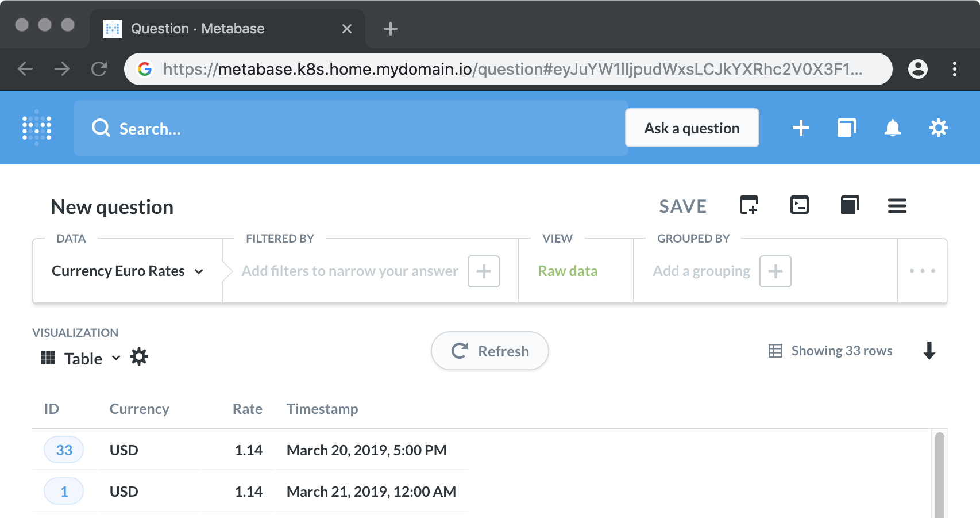
Task: Open the plus create-new menu
Action: pyautogui.click(x=800, y=128)
